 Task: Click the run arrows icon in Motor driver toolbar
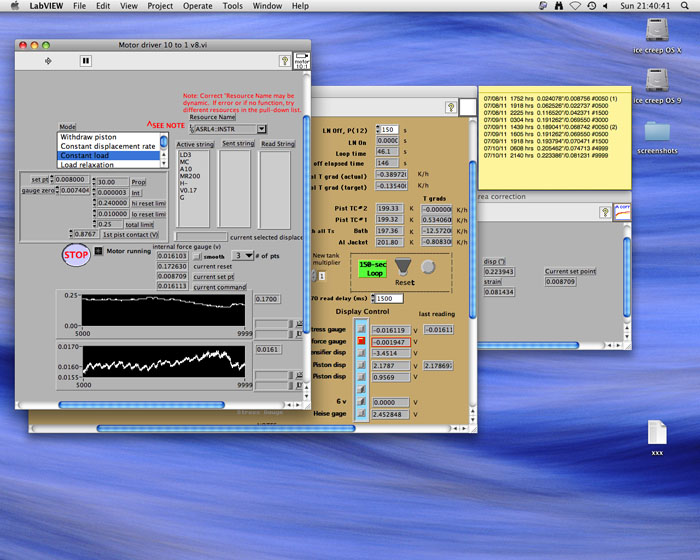click(49, 61)
